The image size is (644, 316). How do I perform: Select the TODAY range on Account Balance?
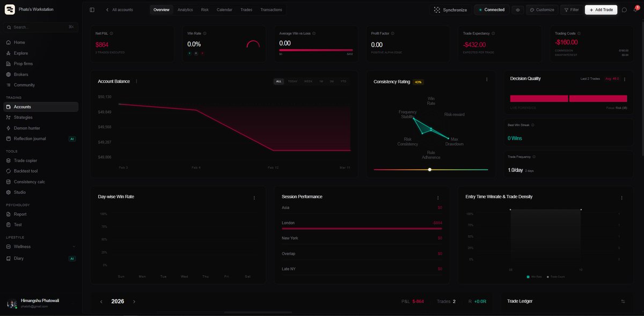[x=292, y=81]
